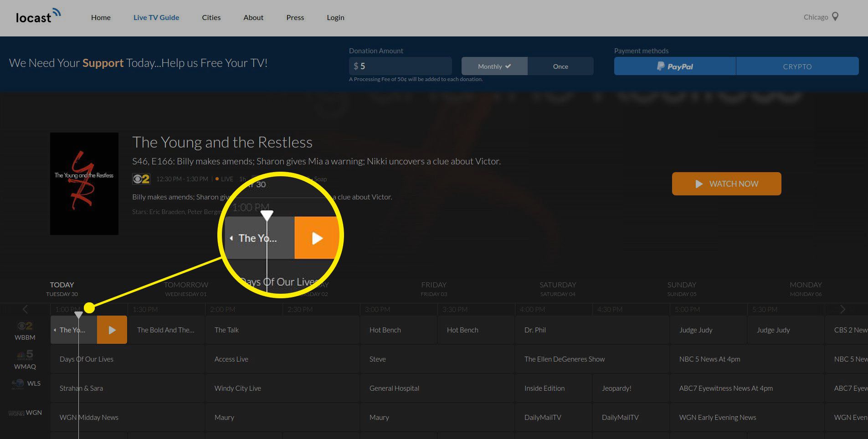Click the Watch Now button
Screen dimensions: 868x439
click(726, 184)
